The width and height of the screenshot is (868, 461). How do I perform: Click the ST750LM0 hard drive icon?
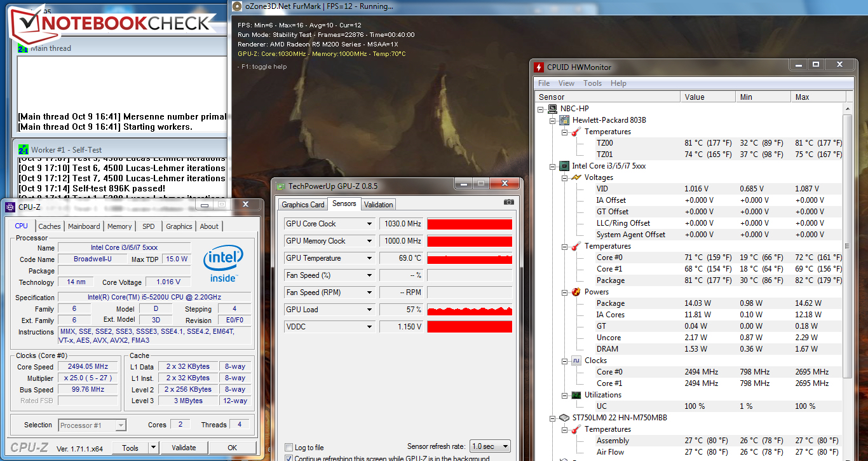(x=564, y=418)
